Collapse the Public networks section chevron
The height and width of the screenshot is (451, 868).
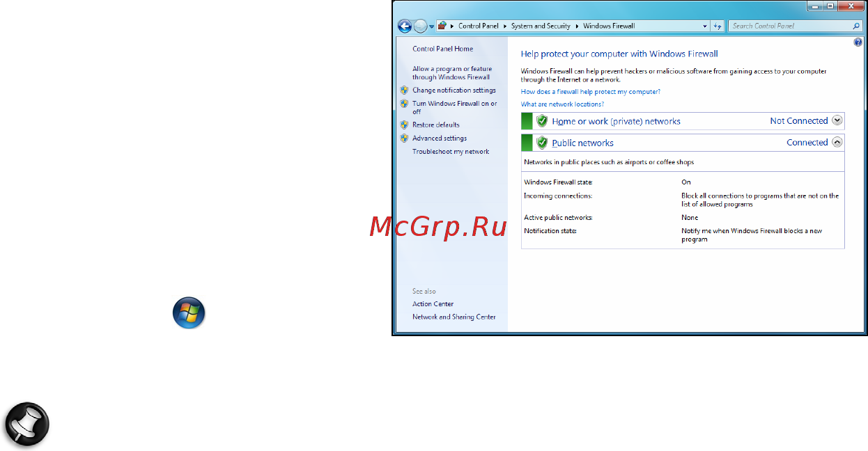tap(837, 142)
